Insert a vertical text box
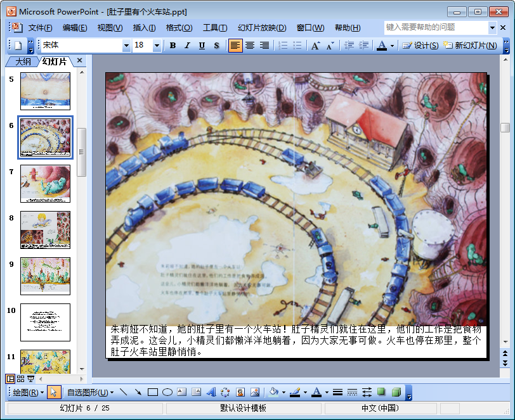Viewport: 515px width, 420px height. point(196,392)
